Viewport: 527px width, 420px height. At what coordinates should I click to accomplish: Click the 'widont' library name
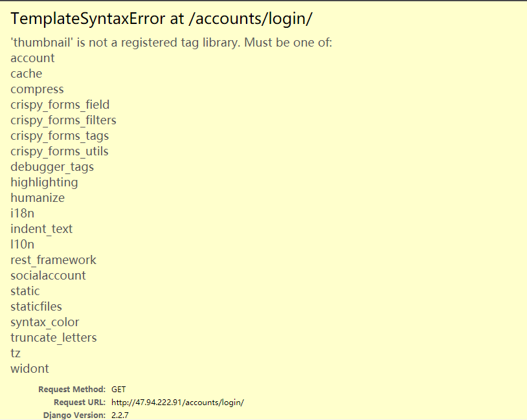[30, 369]
